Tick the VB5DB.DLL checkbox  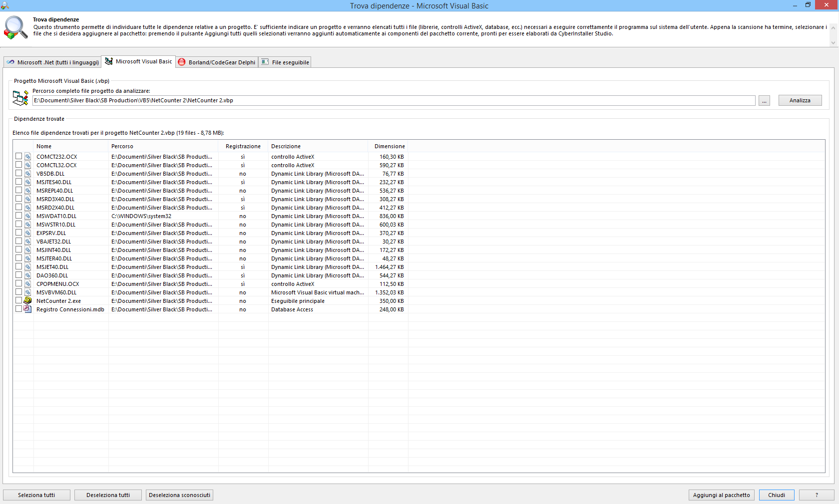(x=18, y=173)
